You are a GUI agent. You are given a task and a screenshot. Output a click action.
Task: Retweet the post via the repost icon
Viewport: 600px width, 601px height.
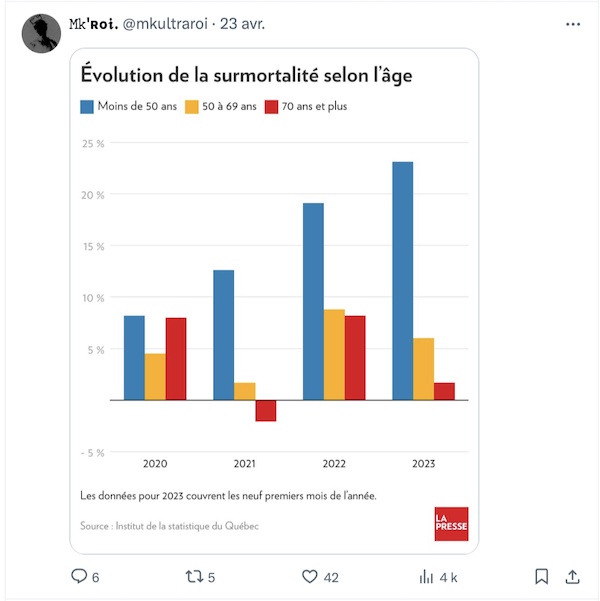pos(194,576)
